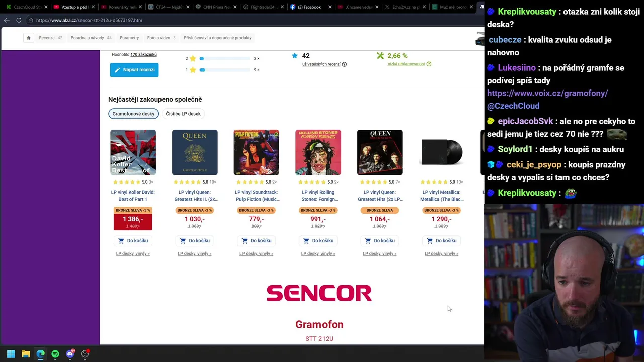Click the SENCOR brand logo
The height and width of the screenshot is (362, 644).
[319, 293]
